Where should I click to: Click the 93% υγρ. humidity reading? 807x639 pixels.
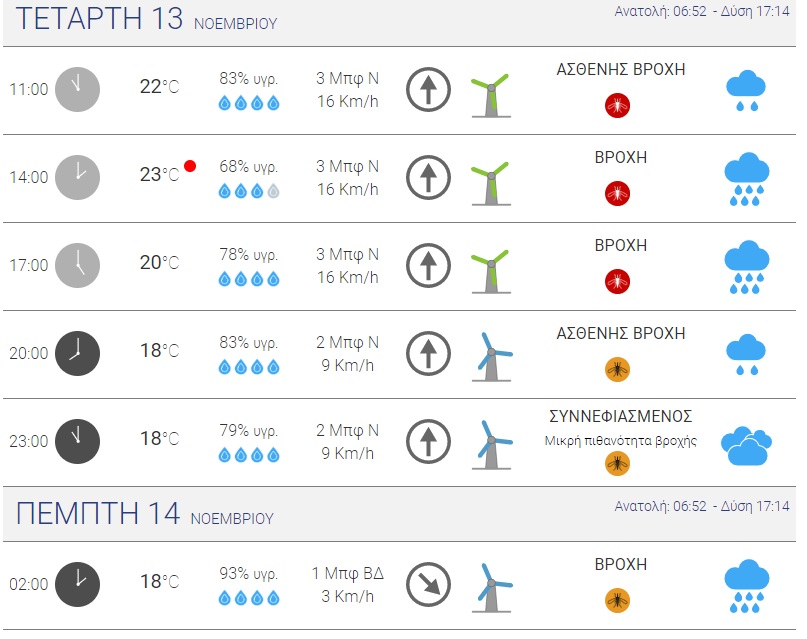click(x=249, y=574)
